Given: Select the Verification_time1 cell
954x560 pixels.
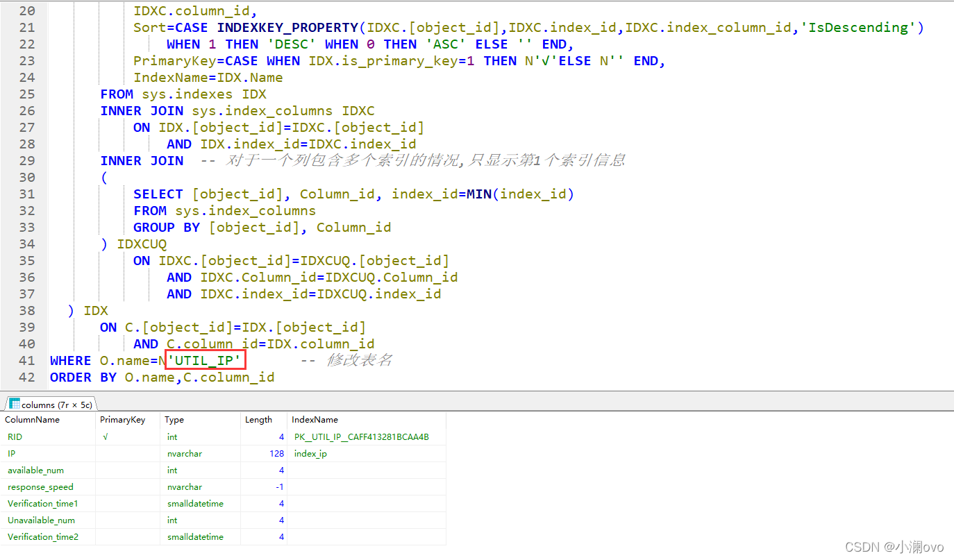Looking at the screenshot, I should pos(49,504).
